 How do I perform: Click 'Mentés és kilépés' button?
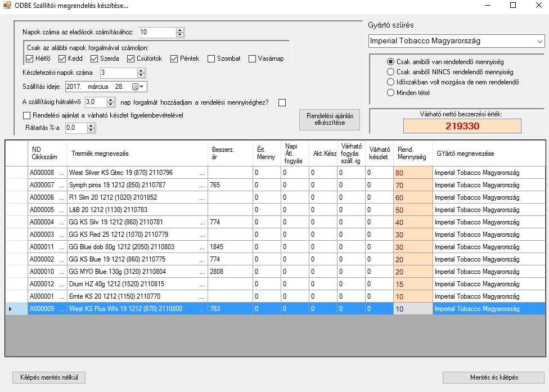[x=494, y=377]
